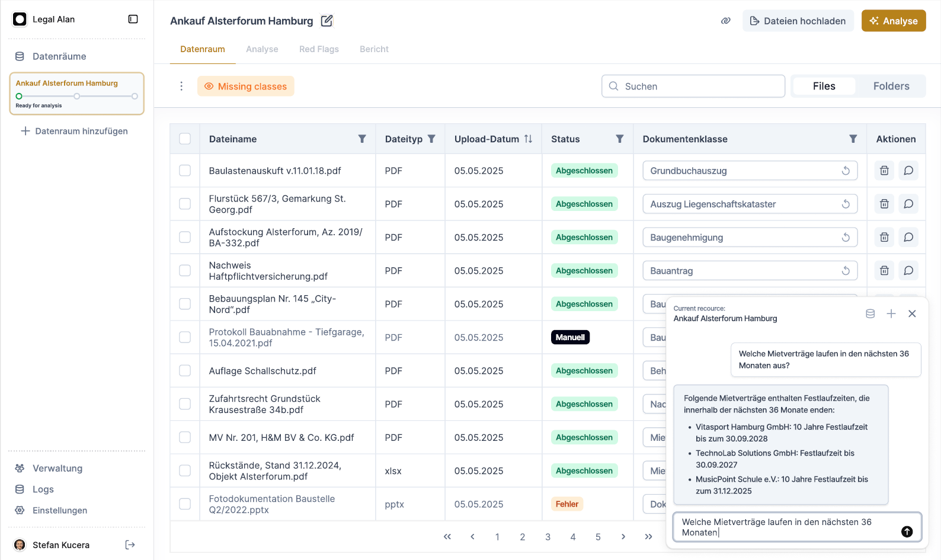Open the Dokumentenklasse column filter
This screenshot has height=560, width=941.
(x=853, y=139)
